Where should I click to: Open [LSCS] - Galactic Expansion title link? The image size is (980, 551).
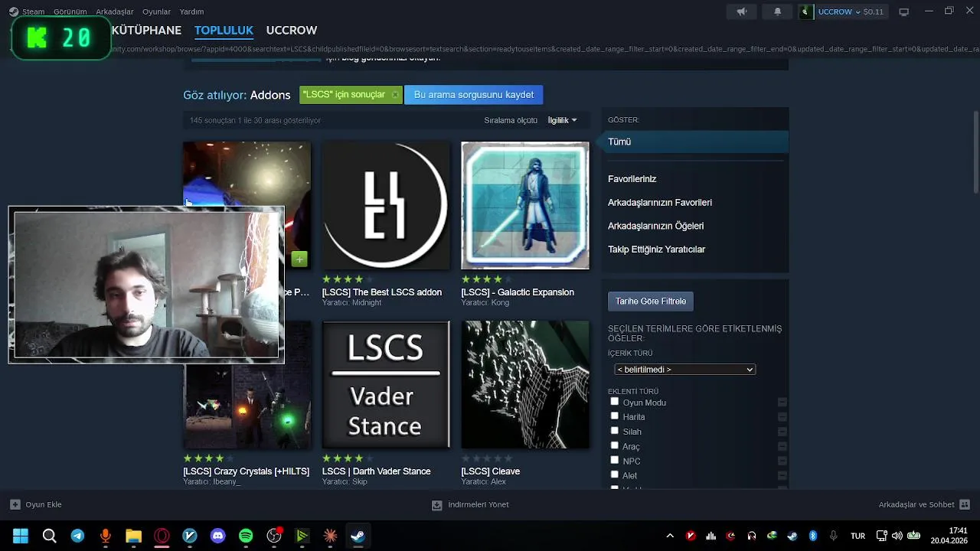[518, 292]
